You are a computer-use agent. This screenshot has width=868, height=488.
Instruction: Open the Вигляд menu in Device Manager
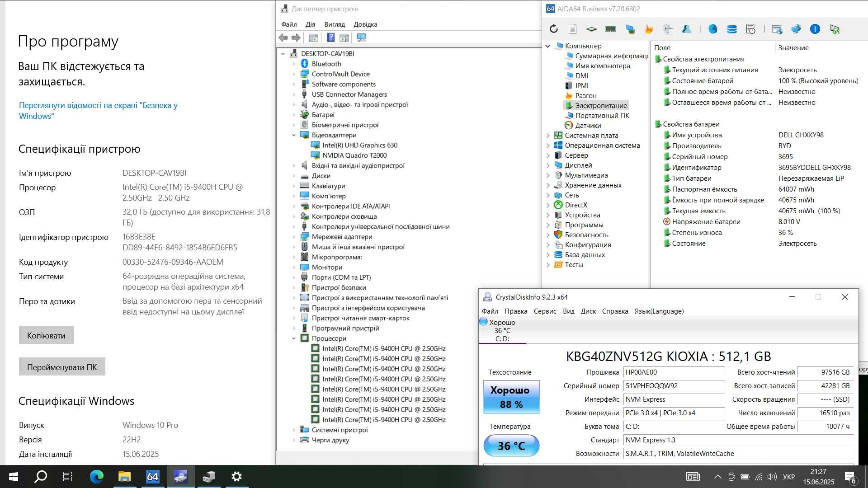(x=335, y=24)
